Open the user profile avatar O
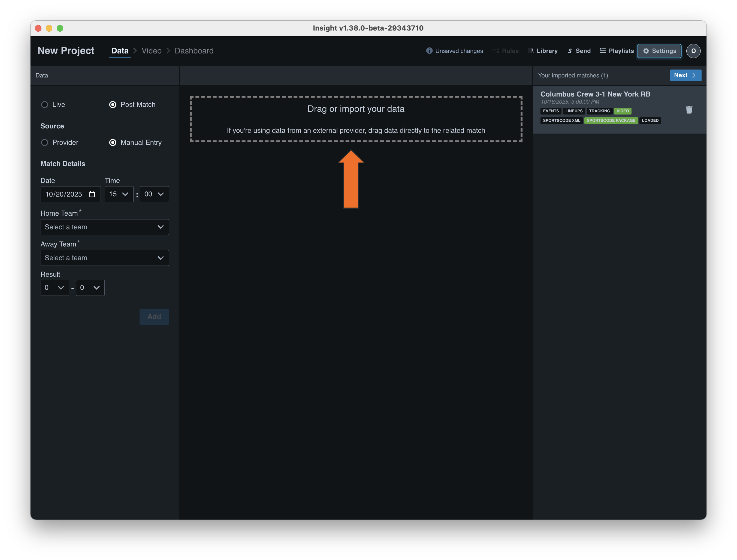The image size is (737, 560). (693, 51)
